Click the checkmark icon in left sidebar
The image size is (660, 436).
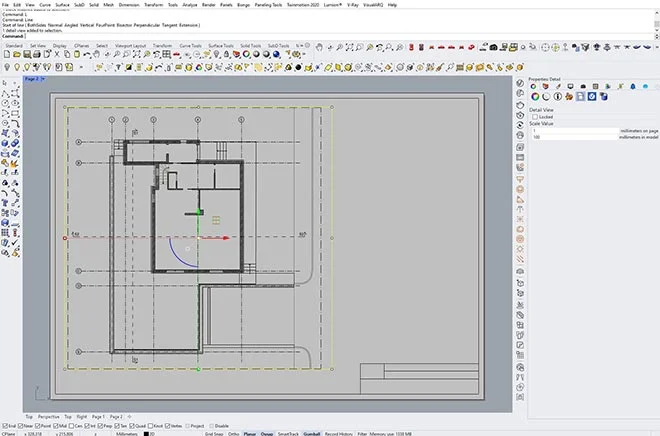pyautogui.click(x=15, y=243)
